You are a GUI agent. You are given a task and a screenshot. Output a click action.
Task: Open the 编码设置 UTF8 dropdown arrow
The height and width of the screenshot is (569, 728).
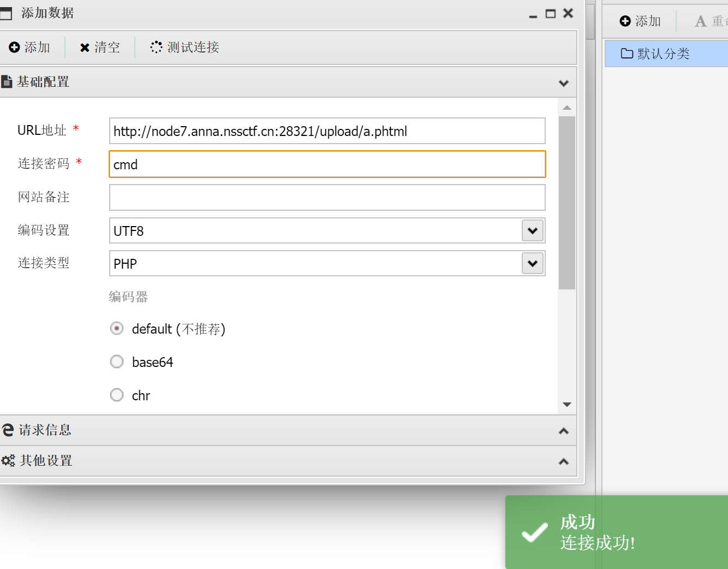533,230
